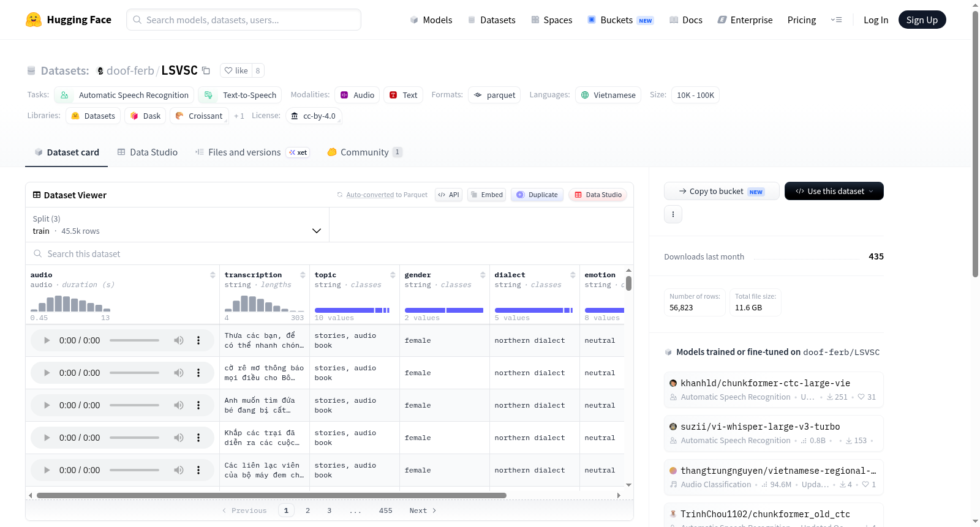Screen dimensions: 980x527
Task: Sort by the dialect column
Action: (x=573, y=275)
